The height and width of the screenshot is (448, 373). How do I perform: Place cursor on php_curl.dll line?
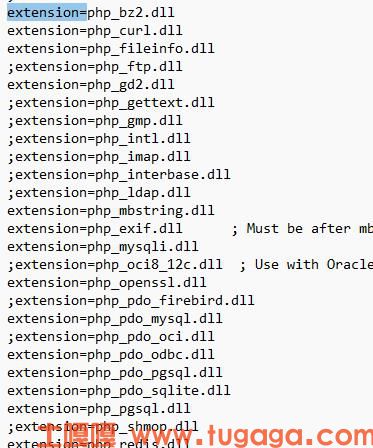pyautogui.click(x=95, y=31)
